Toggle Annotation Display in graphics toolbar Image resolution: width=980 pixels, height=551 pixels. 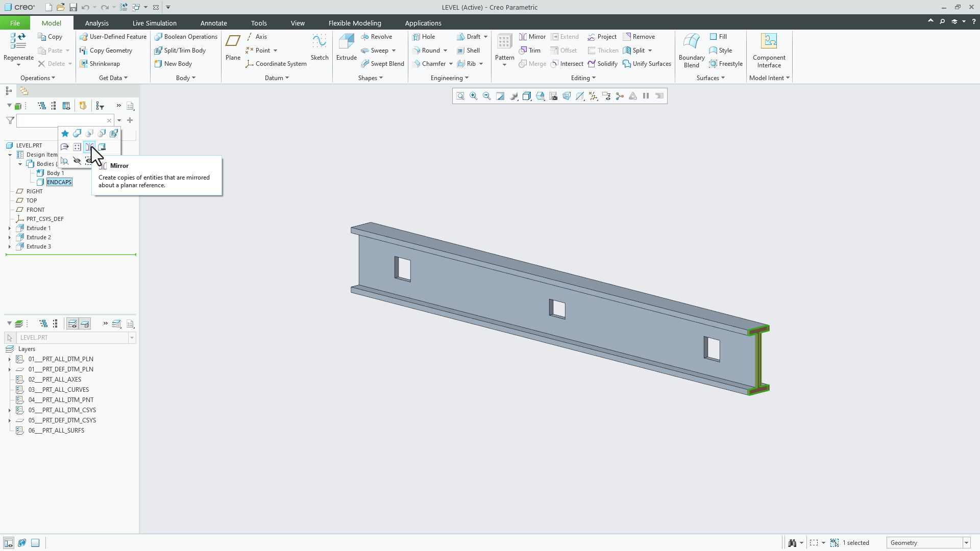point(606,96)
